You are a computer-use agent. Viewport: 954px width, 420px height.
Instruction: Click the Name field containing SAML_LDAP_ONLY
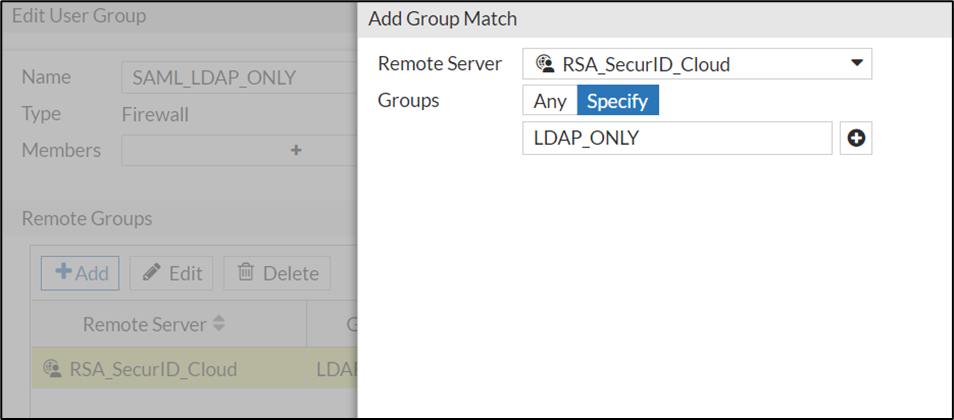(238, 77)
